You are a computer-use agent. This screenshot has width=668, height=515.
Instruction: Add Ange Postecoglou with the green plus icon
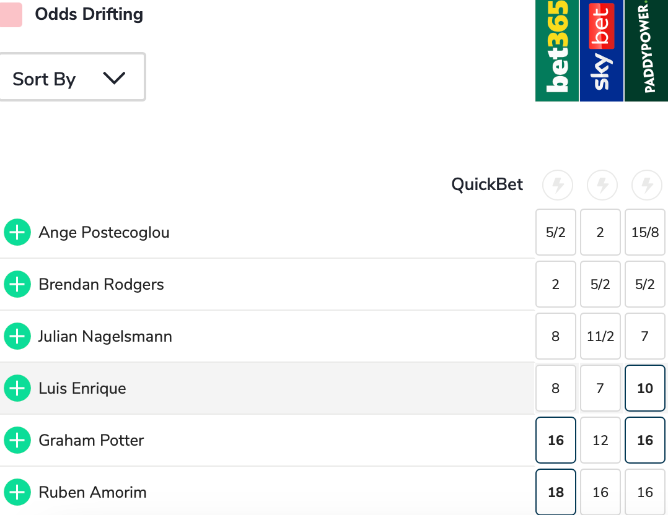pos(17,233)
